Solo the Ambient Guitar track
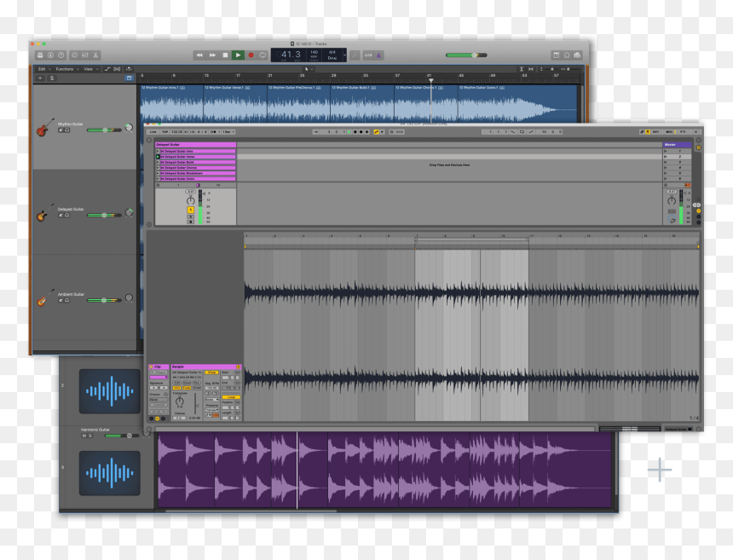This screenshot has width=733, height=560. pos(66,301)
